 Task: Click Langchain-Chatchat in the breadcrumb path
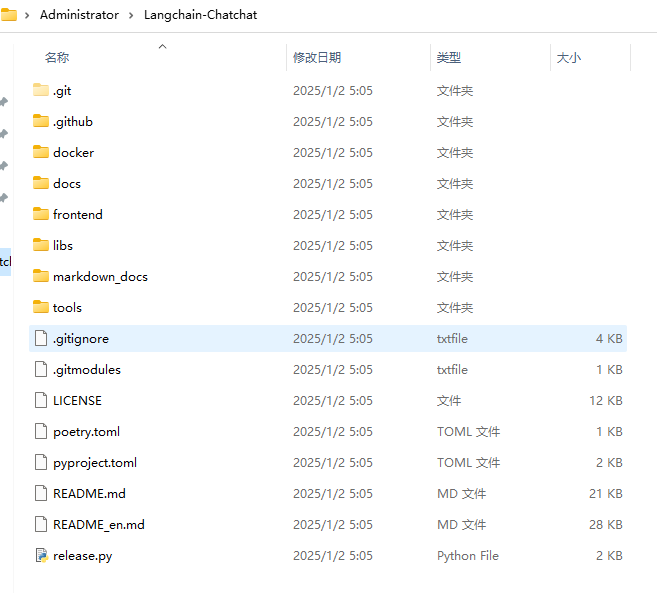[200, 15]
